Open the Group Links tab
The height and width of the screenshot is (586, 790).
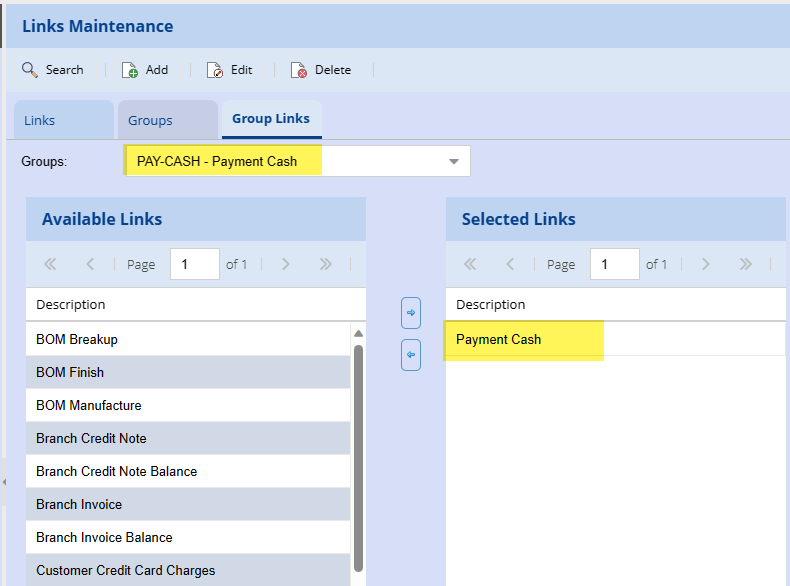[271, 119]
